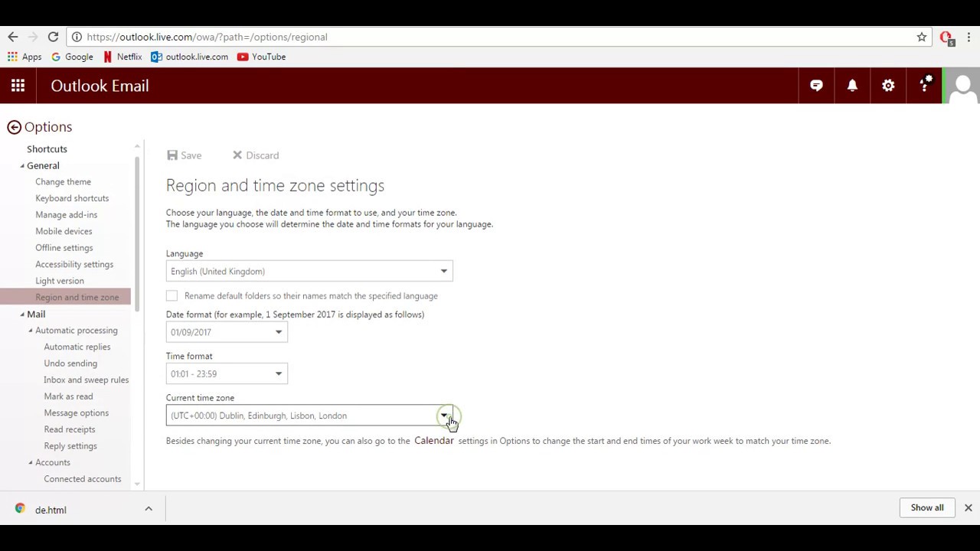Open the account profile picture
The image size is (980, 551).
pyautogui.click(x=962, y=86)
